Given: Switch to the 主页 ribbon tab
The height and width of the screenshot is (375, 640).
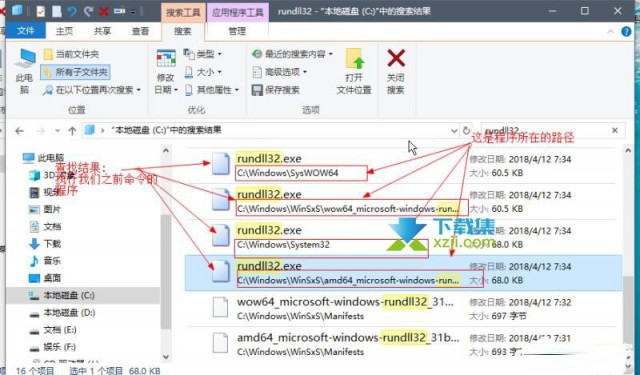Looking at the screenshot, I should [x=64, y=31].
